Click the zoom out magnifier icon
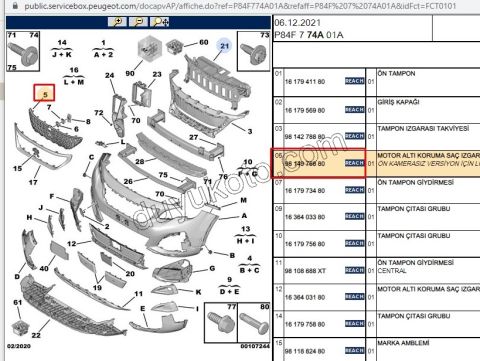480x361 pixels. coord(139,22)
